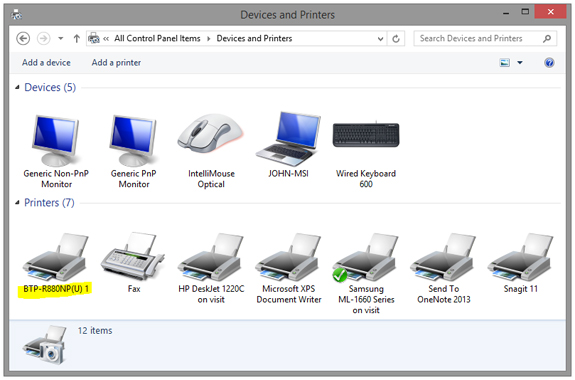Select the JOHN-MSI laptop icon
575x380 pixels.
(x=289, y=139)
